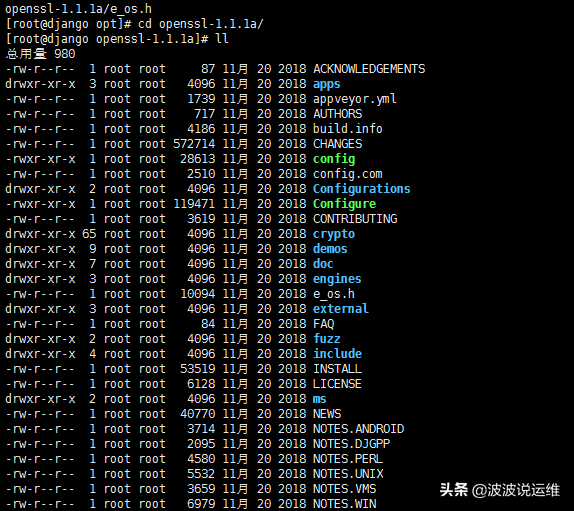Click the external directory name
This screenshot has height=511, width=574.
point(341,309)
